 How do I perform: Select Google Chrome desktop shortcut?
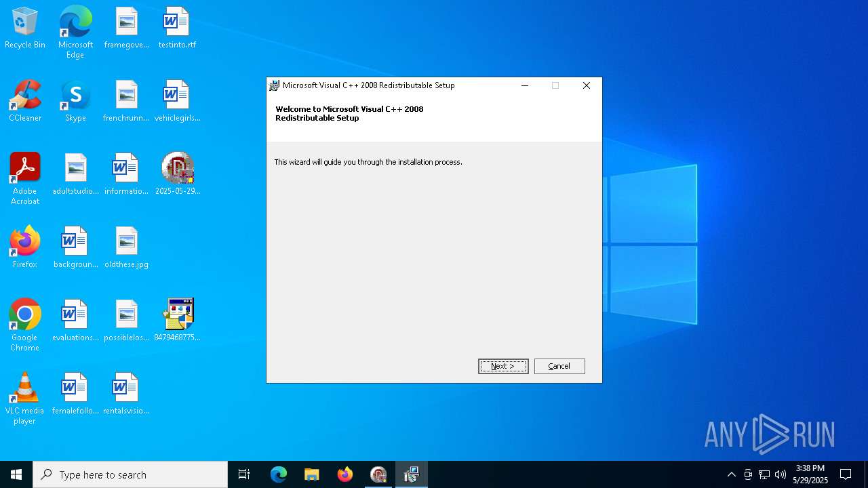pos(25,325)
